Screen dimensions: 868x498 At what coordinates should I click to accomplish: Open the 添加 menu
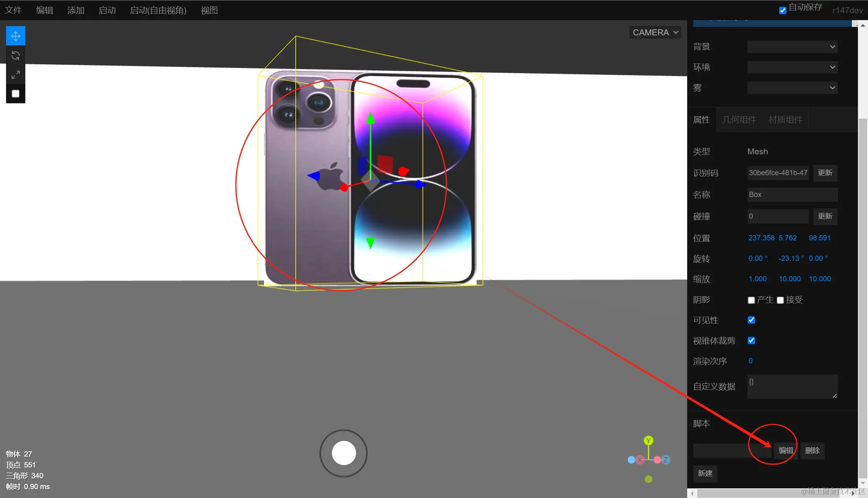click(76, 10)
